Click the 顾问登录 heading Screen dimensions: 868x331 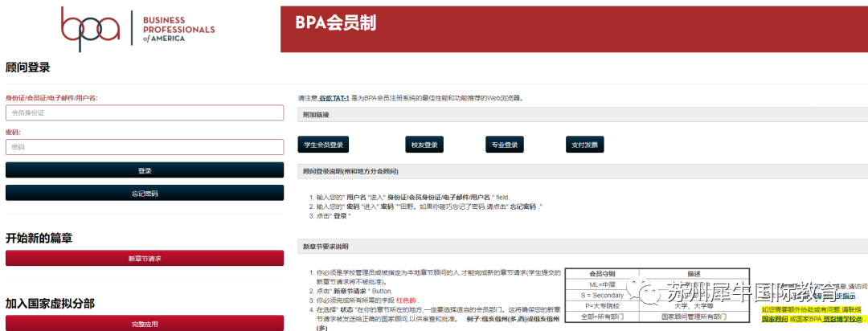click(x=27, y=67)
